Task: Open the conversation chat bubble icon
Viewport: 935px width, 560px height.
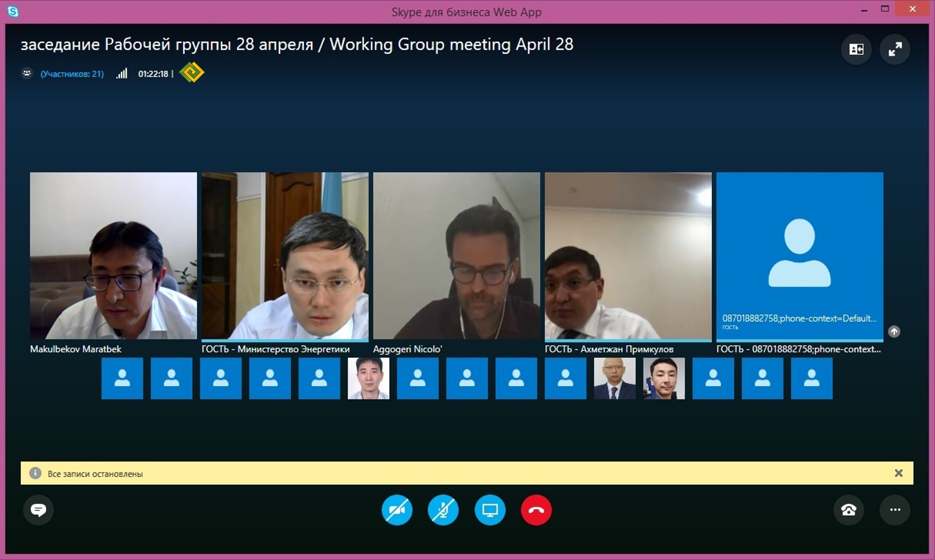Action: pyautogui.click(x=38, y=510)
